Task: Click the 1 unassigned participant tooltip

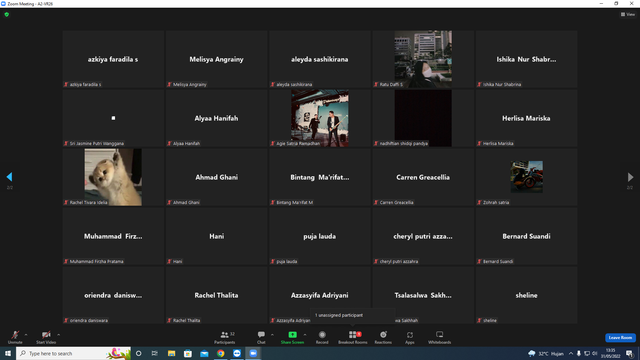Action: [353, 315]
